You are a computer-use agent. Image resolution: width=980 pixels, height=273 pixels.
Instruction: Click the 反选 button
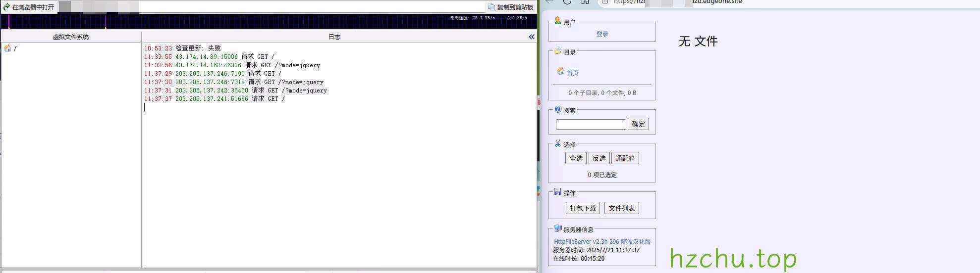[599, 158]
